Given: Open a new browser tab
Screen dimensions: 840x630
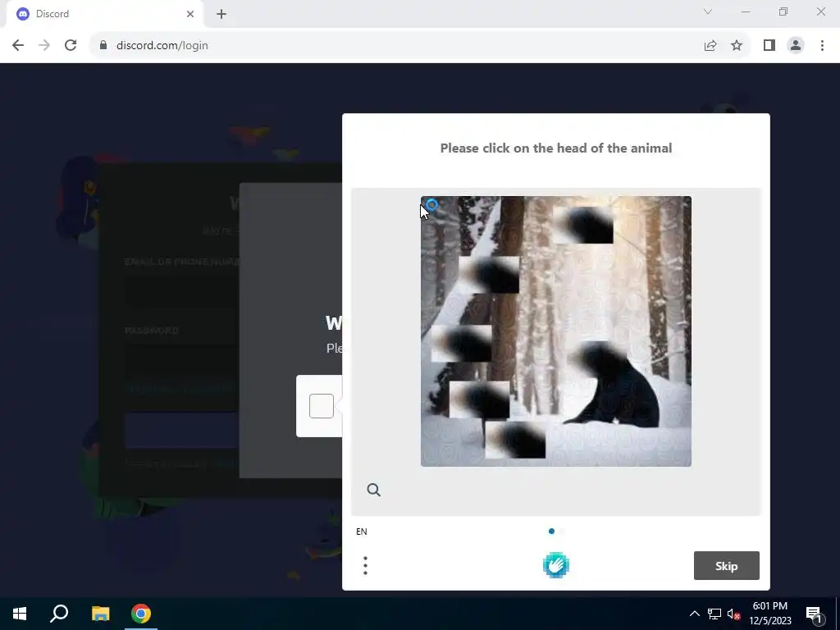Looking at the screenshot, I should click(x=221, y=14).
